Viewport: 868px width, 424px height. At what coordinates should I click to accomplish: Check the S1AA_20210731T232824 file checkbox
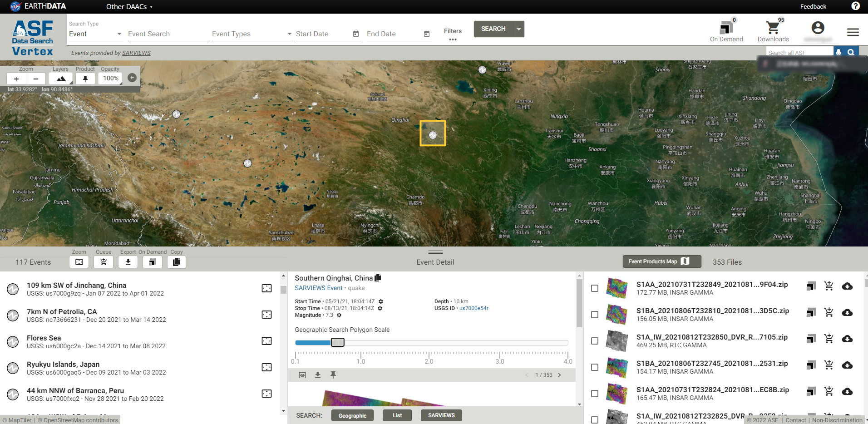pyautogui.click(x=595, y=394)
